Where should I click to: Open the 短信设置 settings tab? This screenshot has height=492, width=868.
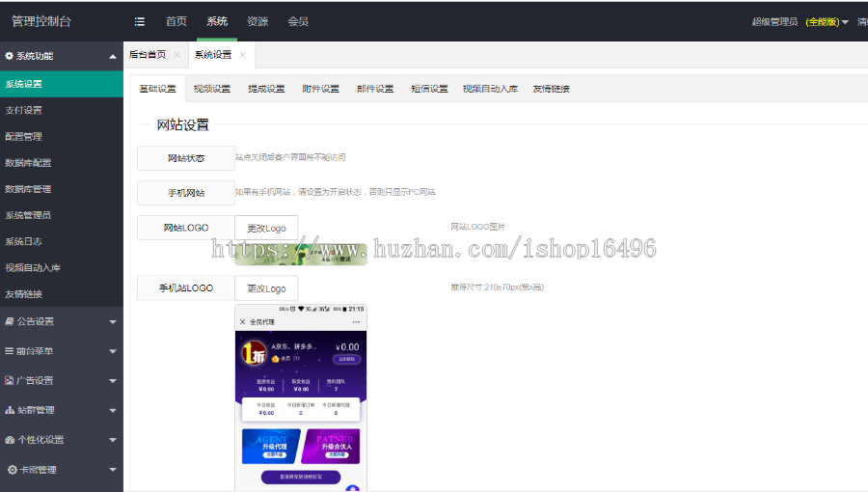click(429, 89)
